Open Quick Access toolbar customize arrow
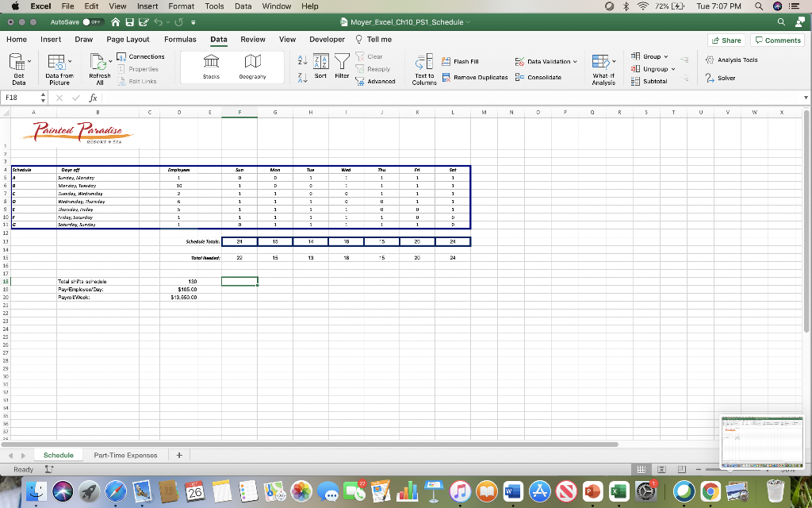 [193, 22]
